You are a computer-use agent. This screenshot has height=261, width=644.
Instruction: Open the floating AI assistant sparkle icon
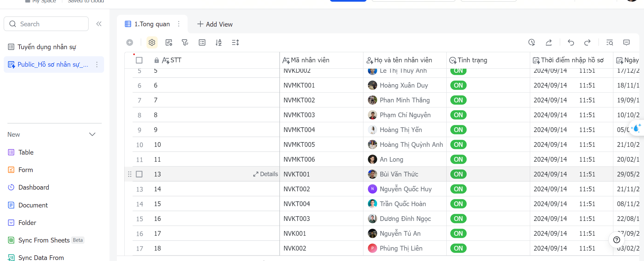click(636, 128)
